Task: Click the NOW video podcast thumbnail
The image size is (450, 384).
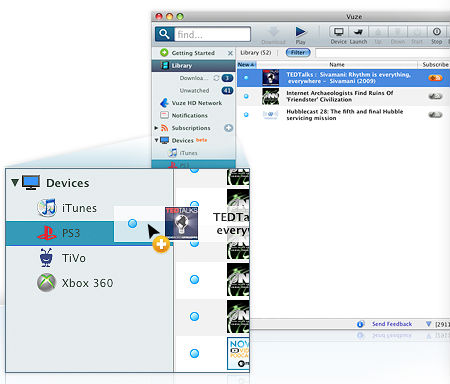Action: [238, 353]
